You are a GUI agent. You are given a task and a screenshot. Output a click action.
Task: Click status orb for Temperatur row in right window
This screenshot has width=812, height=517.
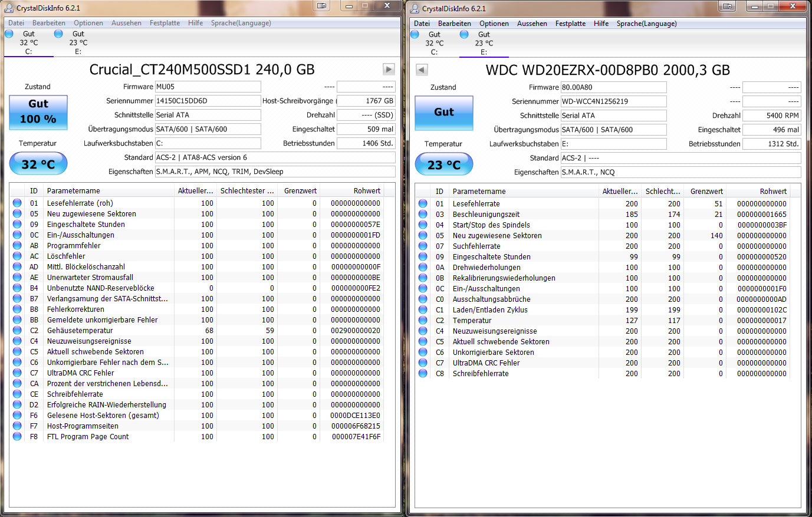pyautogui.click(x=423, y=320)
